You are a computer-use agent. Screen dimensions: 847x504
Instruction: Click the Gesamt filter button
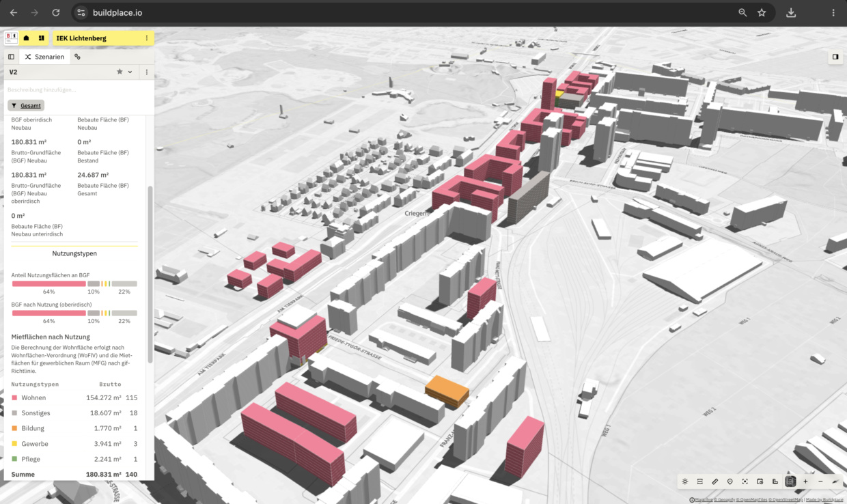(26, 105)
